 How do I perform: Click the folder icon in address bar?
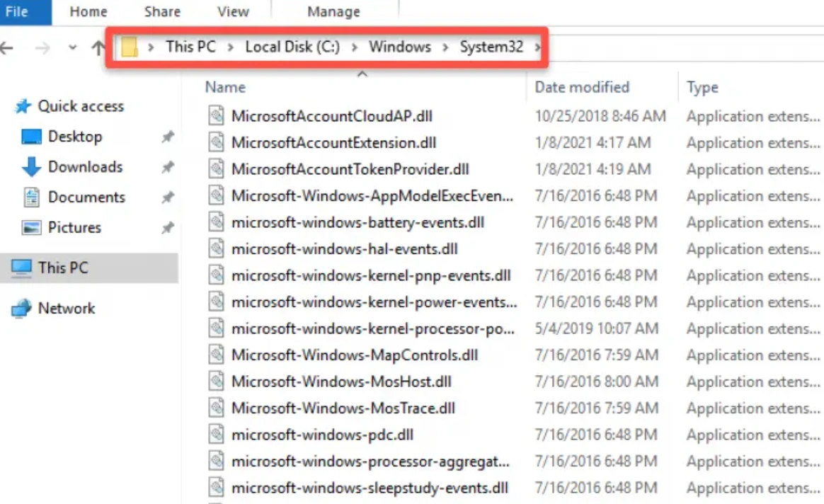[x=130, y=47]
